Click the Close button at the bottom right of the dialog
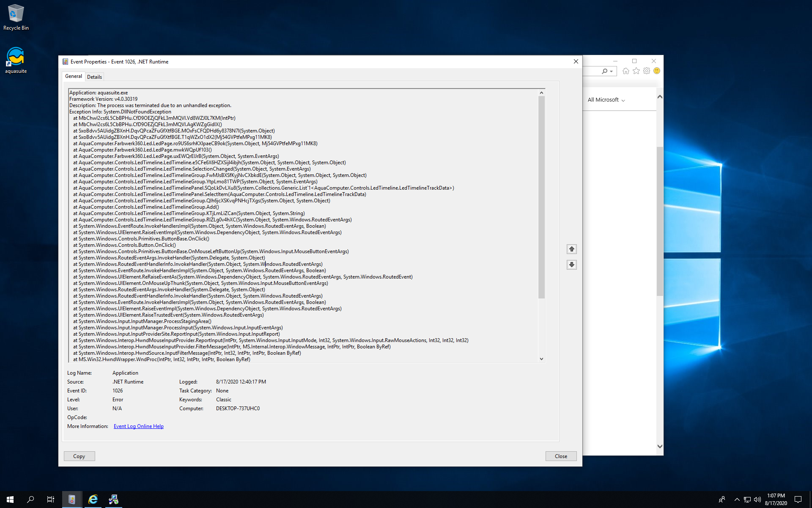The height and width of the screenshot is (508, 812). click(x=561, y=456)
